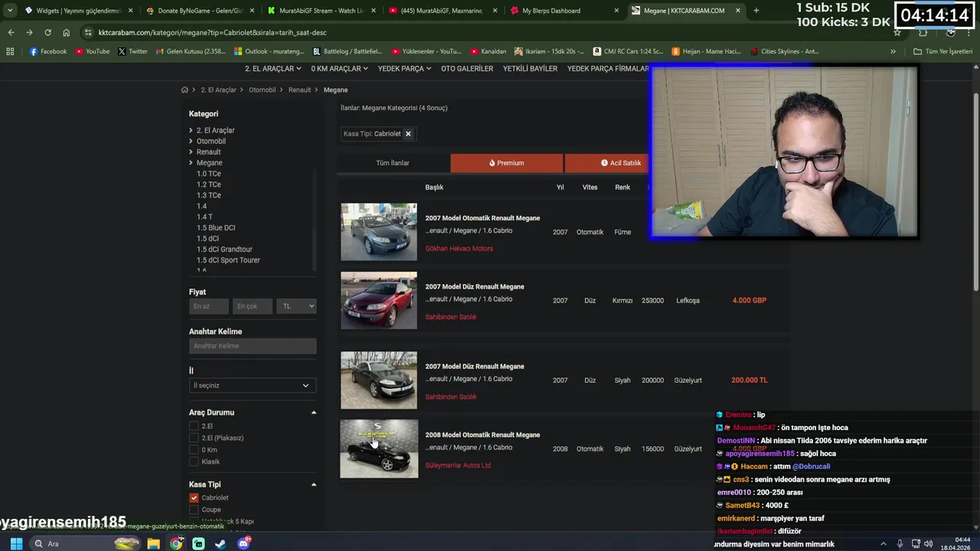Open the apps grid in bookmarks bar
The height and width of the screenshot is (551, 980).
(10, 51)
